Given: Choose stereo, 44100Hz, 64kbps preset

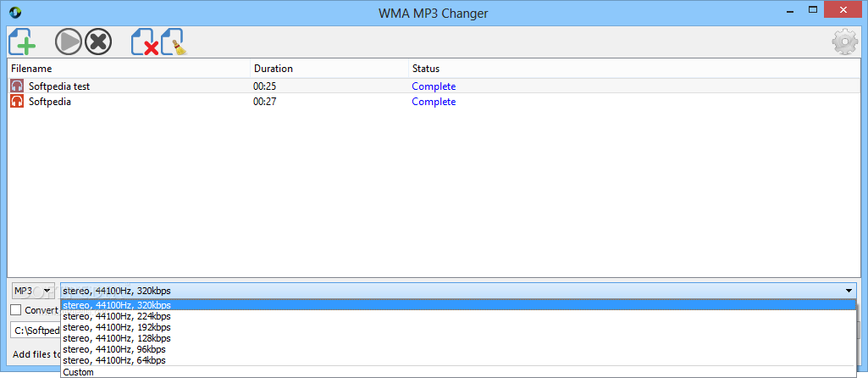Looking at the screenshot, I should tap(458, 360).
